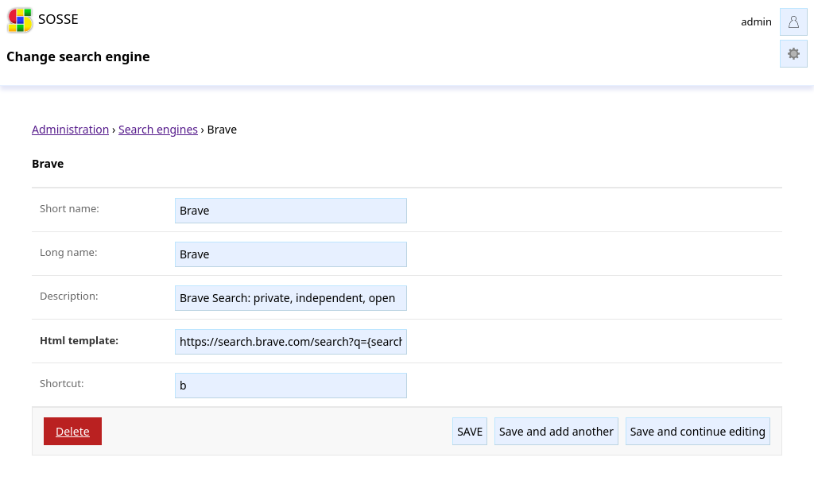
Task: Focus the Short name input field
Action: pos(291,211)
